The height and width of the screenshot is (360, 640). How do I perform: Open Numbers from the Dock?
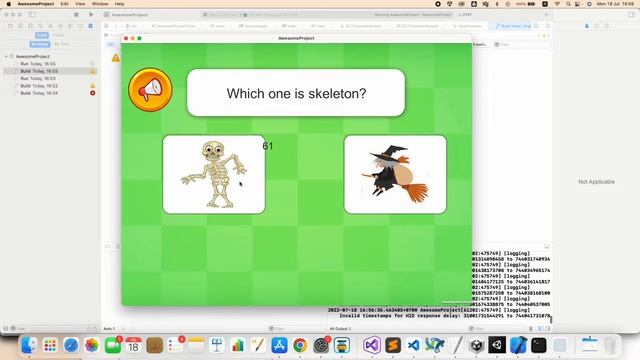pyautogui.click(x=238, y=345)
